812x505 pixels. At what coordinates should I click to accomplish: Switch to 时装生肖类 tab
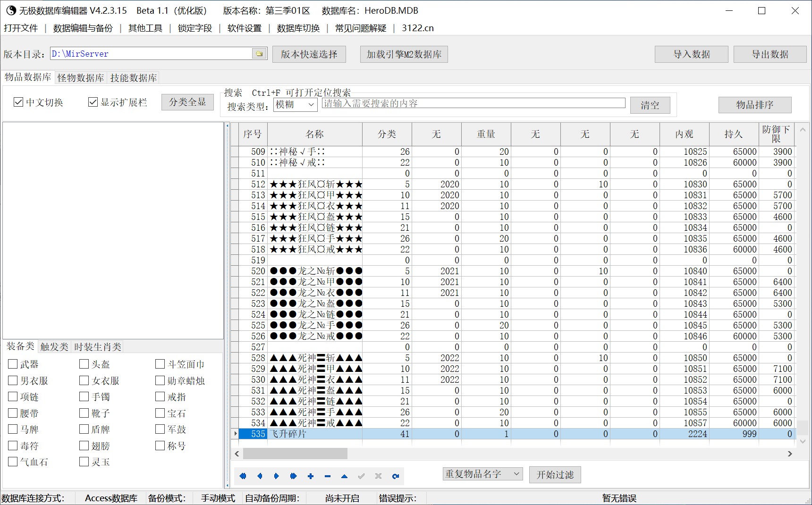point(98,347)
